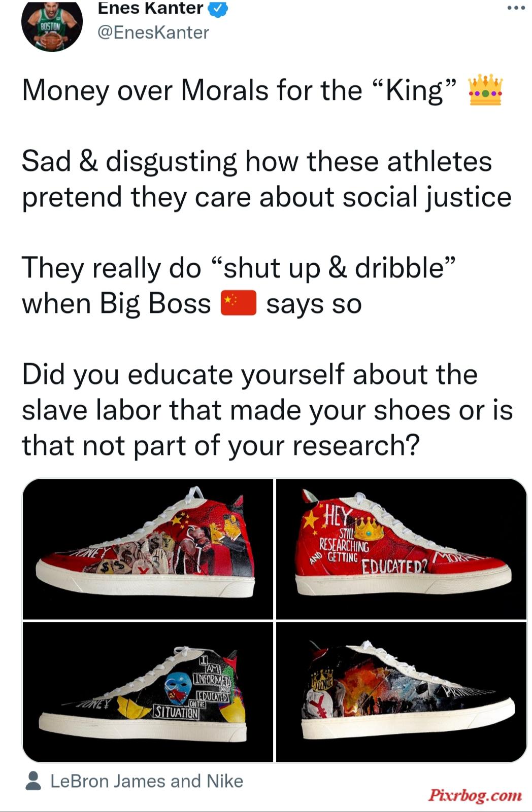532x812 pixels.
Task: Click the blue verified badge
Action: [218, 8]
